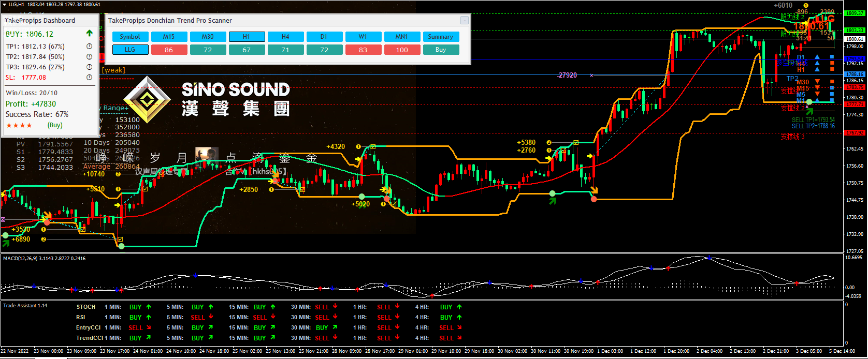This screenshot has height=359, width=868.
Task: Click the +5380 profit marker on chart
Action: (x=526, y=142)
